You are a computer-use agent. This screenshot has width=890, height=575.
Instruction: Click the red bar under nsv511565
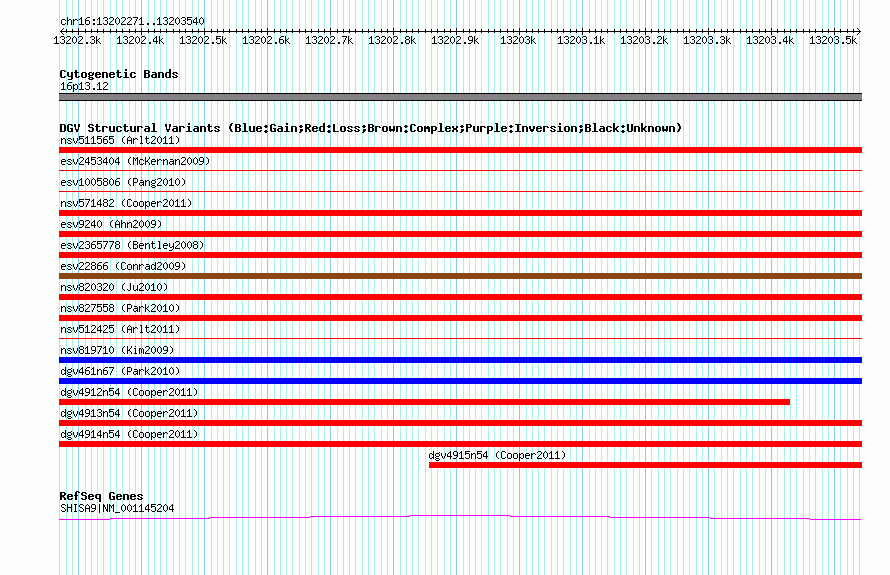tap(460, 150)
